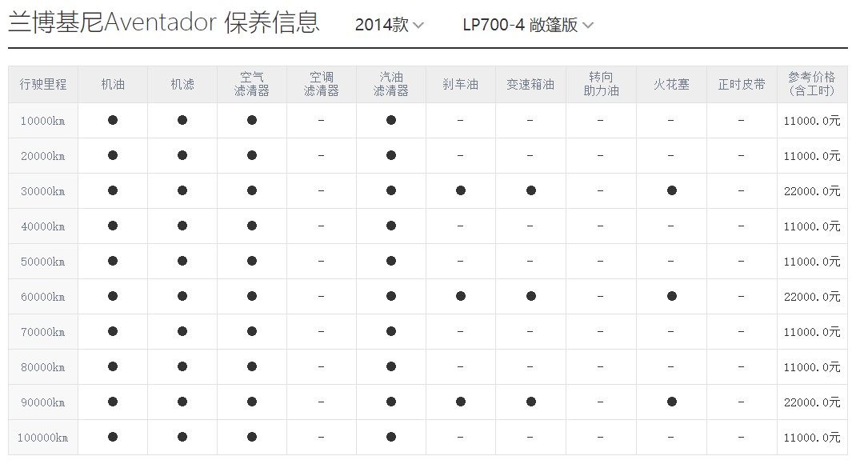Click the 机油 dot in 70000km row

[113, 331]
